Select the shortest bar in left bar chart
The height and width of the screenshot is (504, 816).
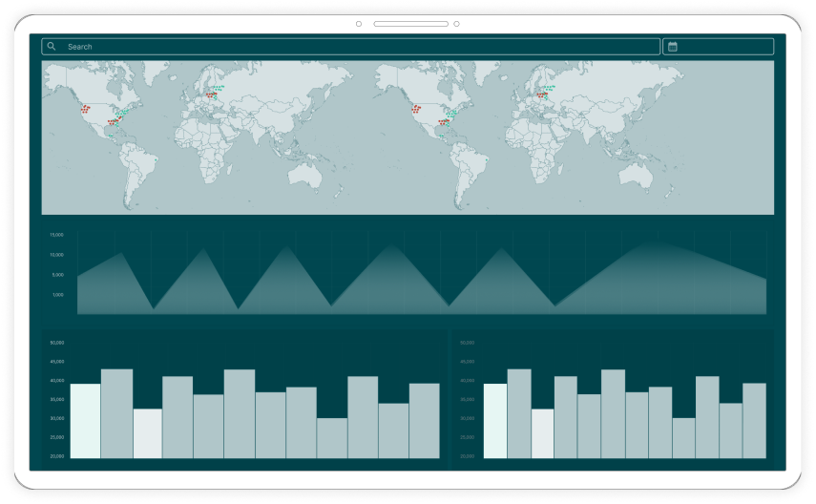pos(332,437)
